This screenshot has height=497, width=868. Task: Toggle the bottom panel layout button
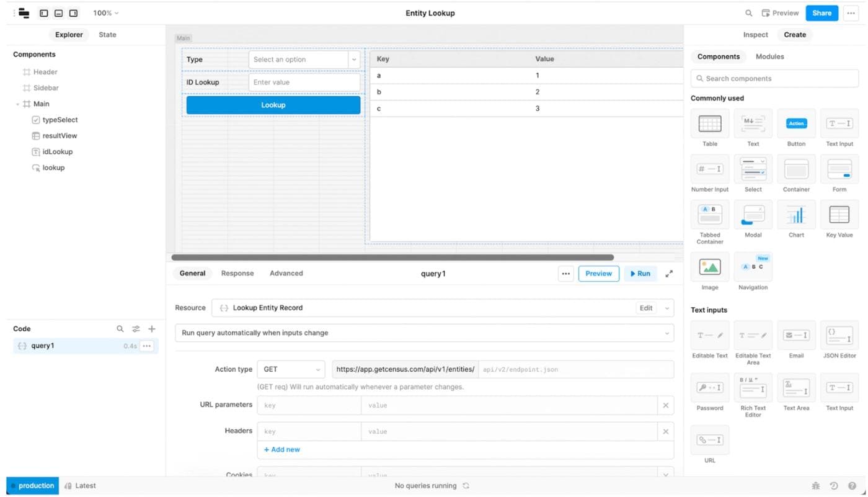(58, 13)
